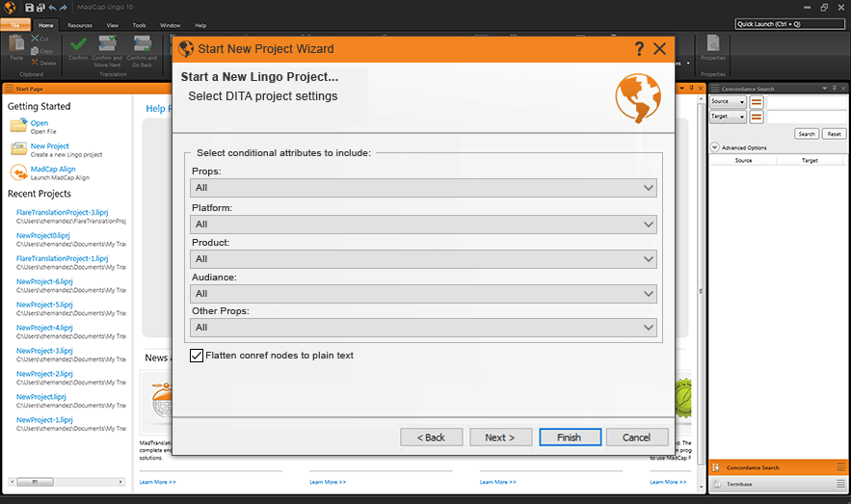Click the Back button in wizard
851x504 pixels.
tap(432, 438)
